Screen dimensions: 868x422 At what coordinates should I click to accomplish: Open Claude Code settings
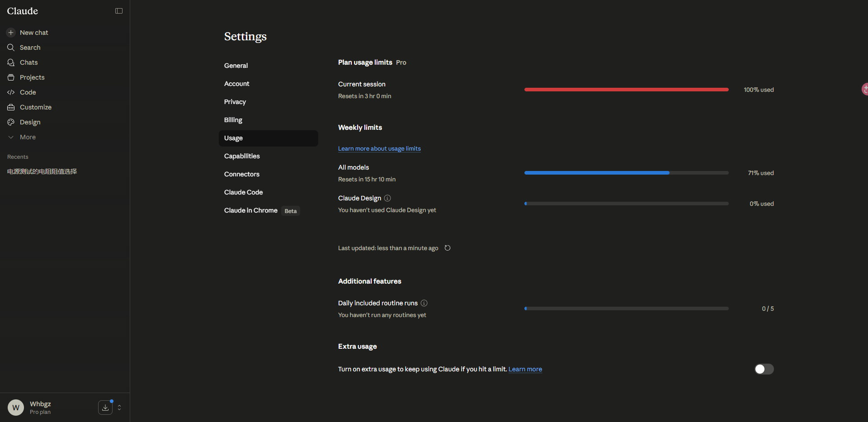coord(269,192)
